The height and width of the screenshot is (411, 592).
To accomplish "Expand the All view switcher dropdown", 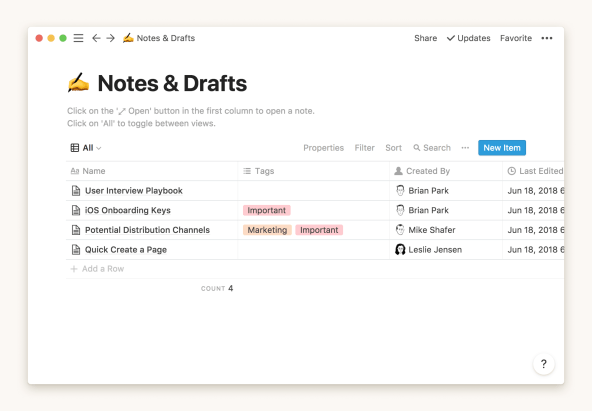I will (x=86, y=148).
